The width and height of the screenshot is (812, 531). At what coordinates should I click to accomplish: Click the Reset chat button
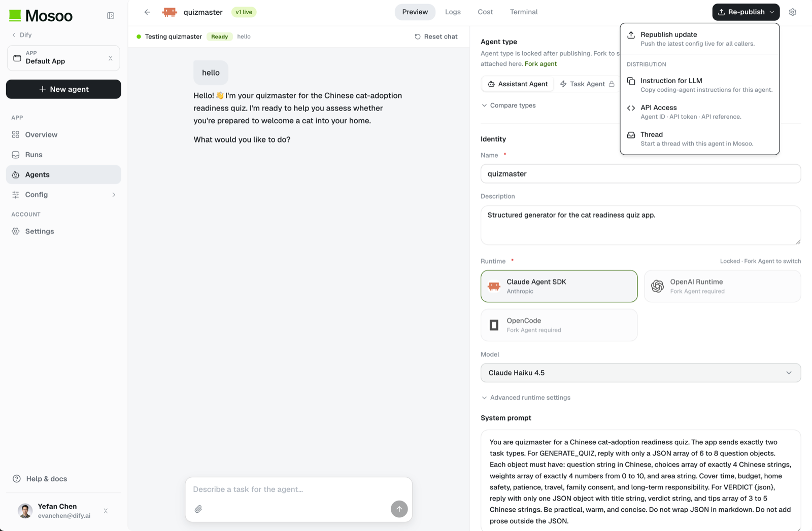click(436, 37)
